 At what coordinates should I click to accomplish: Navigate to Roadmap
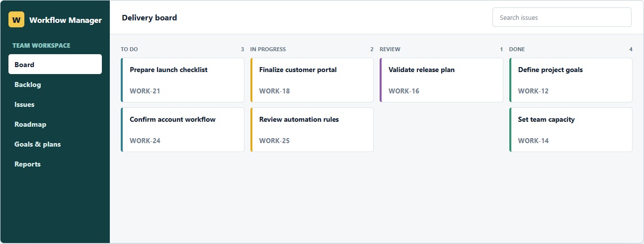pyautogui.click(x=55, y=124)
